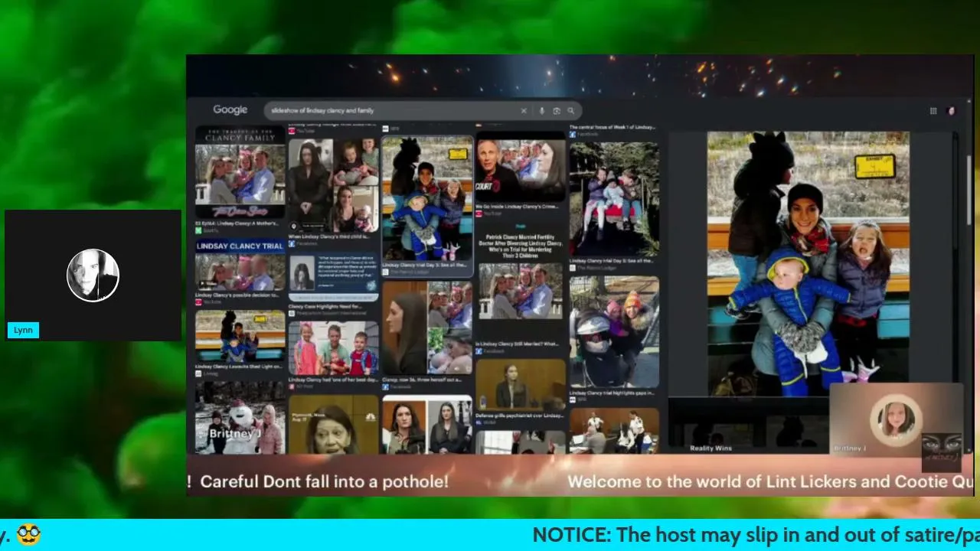This screenshot has height=551, width=980.
Task: Open the witness stand woman thumbnail
Action: point(521,385)
